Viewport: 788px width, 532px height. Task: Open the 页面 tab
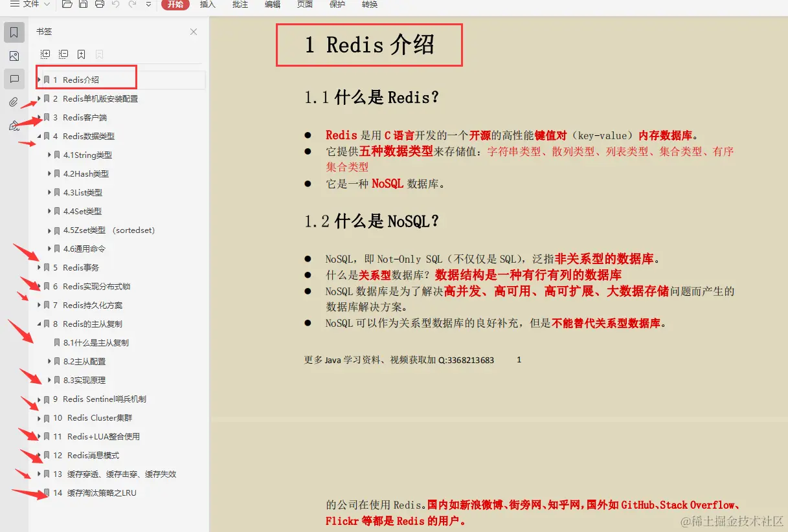pyautogui.click(x=305, y=5)
